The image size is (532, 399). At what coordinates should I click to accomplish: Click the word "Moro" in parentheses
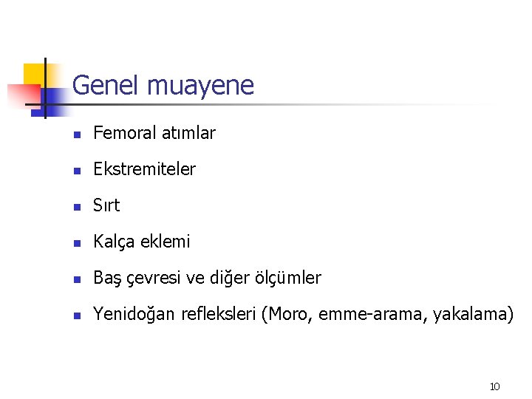291,314
